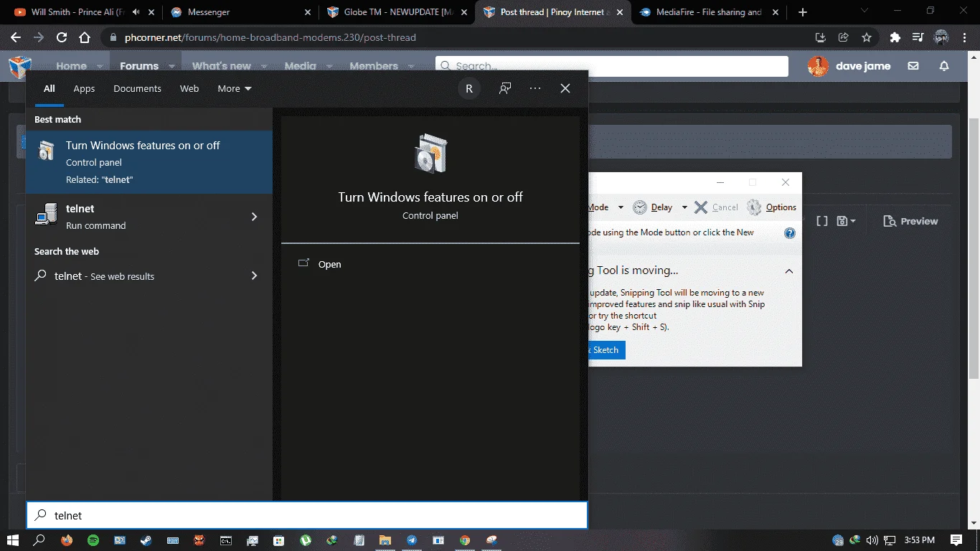Viewport: 980px width, 551px height.
Task: Collapse the 'Tool is moving' notice chevron
Action: [x=789, y=271]
